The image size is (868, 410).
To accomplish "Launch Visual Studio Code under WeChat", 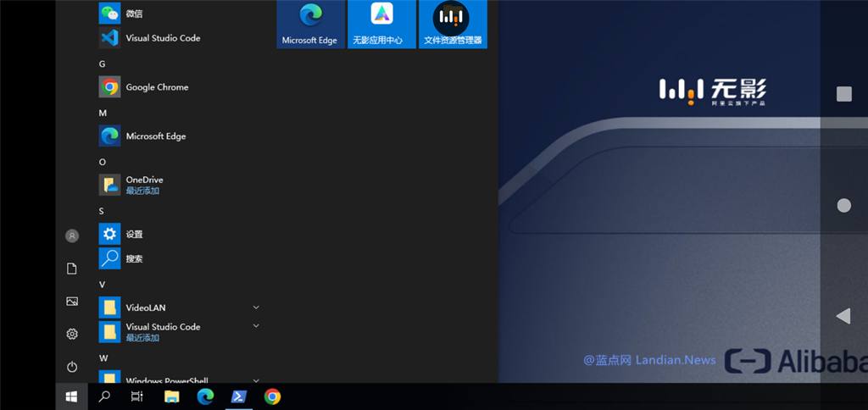I will point(179,38).
